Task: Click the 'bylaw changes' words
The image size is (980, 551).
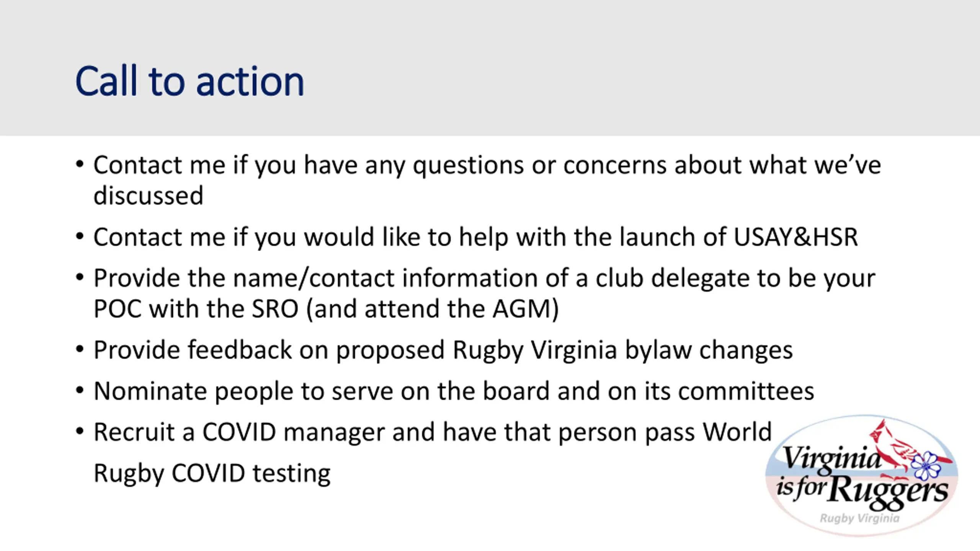Action: (708, 350)
